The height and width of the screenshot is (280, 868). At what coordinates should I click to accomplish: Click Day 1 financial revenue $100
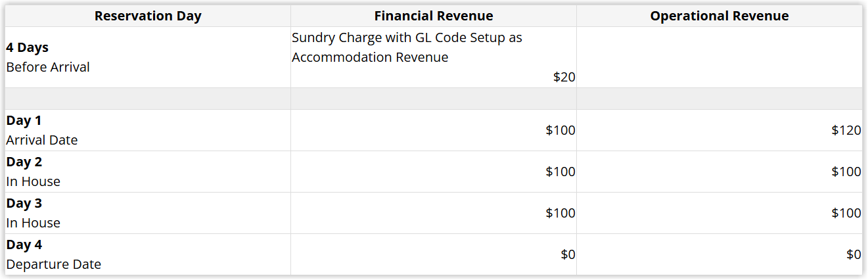click(x=560, y=130)
